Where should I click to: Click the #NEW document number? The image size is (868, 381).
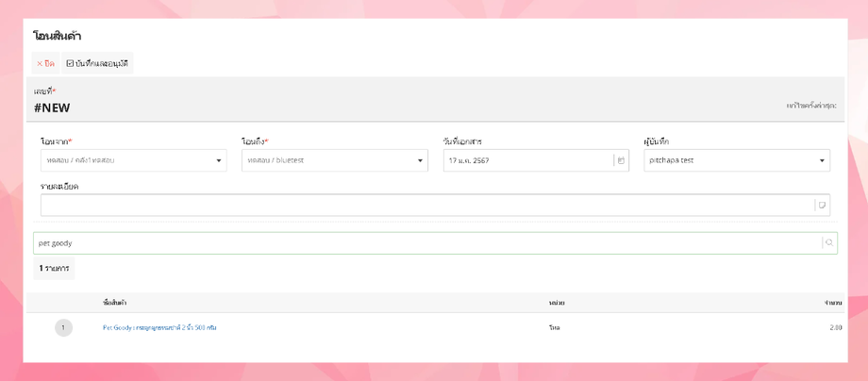coord(52,108)
